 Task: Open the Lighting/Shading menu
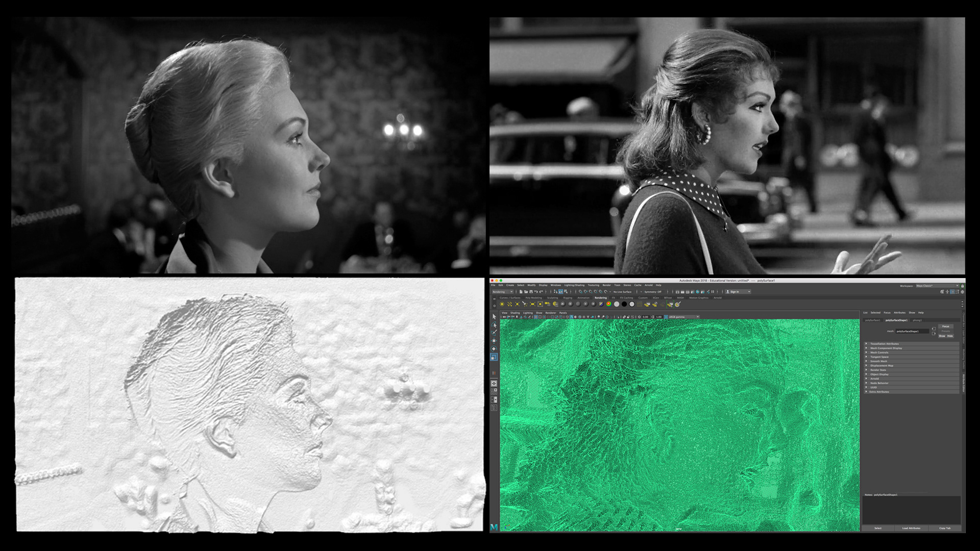coord(574,285)
